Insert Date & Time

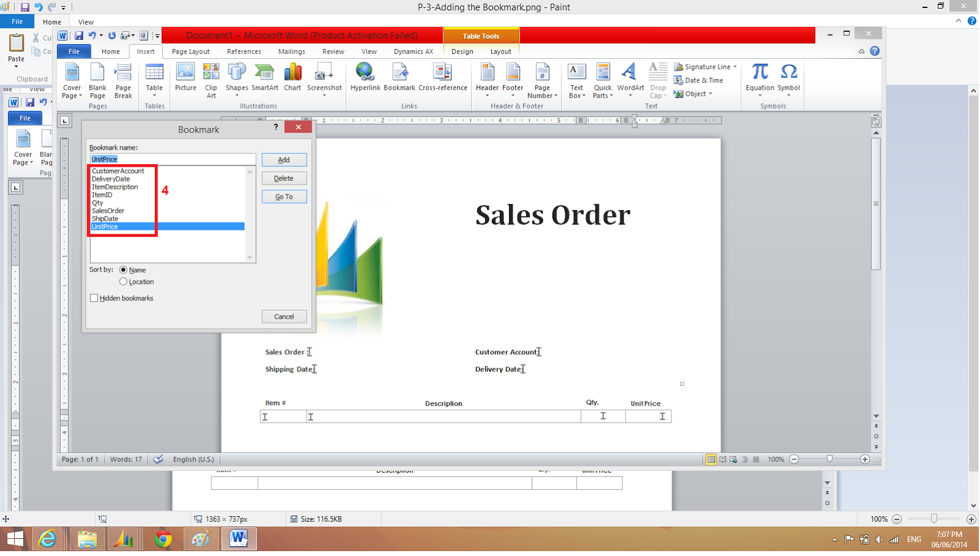click(699, 80)
